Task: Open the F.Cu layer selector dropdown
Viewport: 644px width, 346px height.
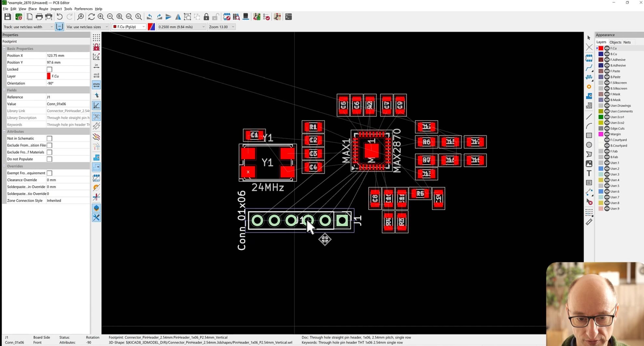Action: pyautogui.click(x=129, y=27)
